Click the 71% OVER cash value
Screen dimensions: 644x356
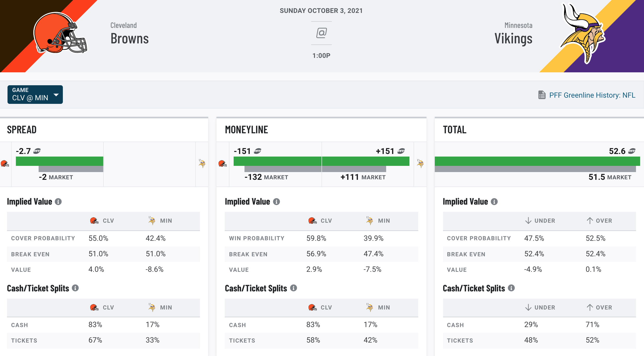[x=593, y=324]
